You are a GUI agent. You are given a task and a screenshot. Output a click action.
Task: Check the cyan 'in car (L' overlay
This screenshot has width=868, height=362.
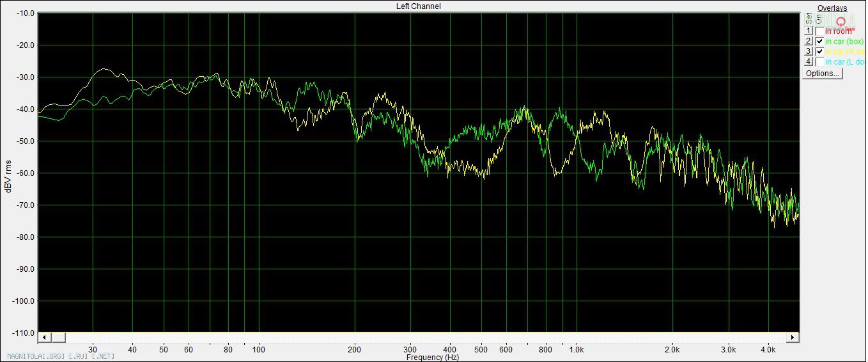point(819,61)
